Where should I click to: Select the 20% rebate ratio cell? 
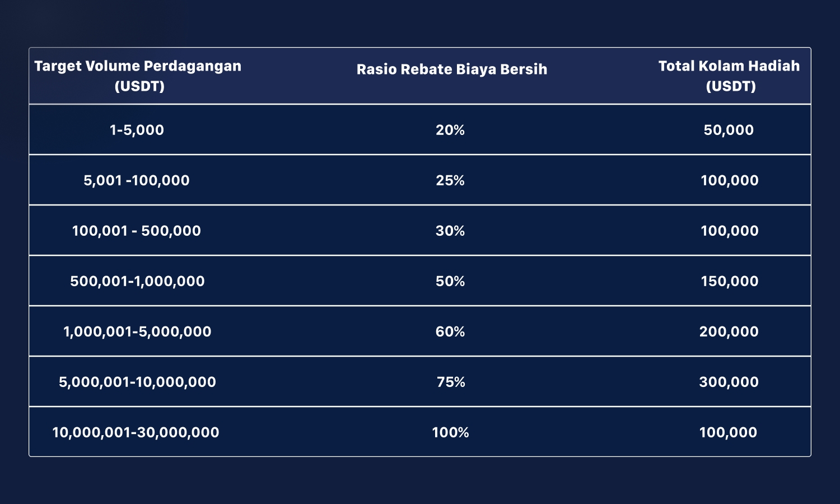(x=450, y=130)
